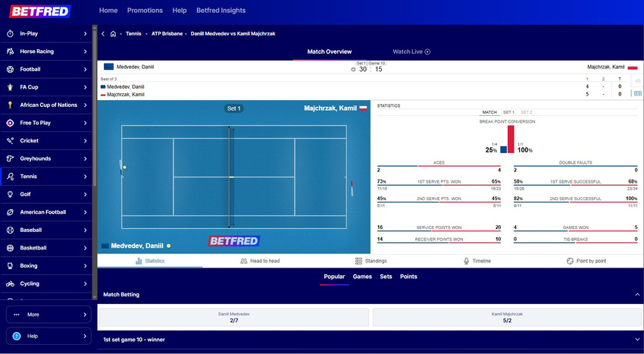Click the American Football icon

click(11, 212)
